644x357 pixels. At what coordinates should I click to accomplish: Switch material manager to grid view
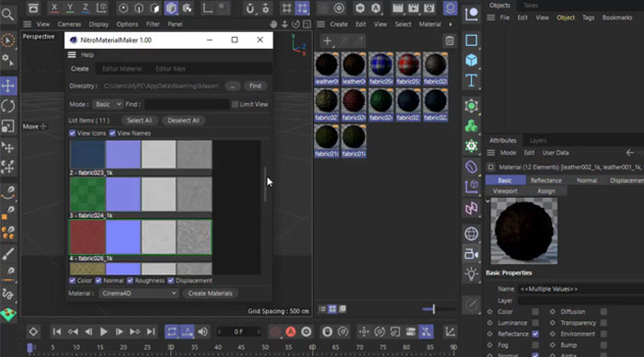coord(332,309)
